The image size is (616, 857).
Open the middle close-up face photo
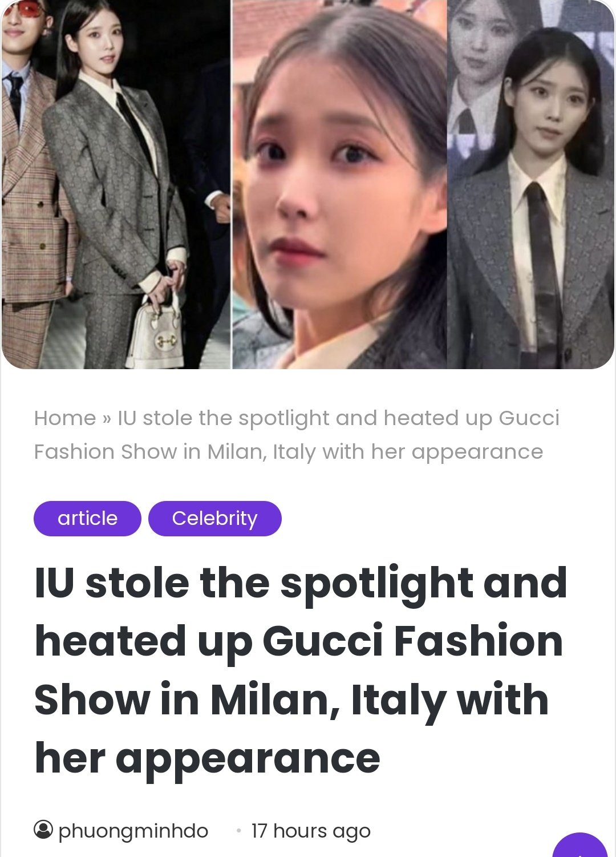(x=339, y=184)
